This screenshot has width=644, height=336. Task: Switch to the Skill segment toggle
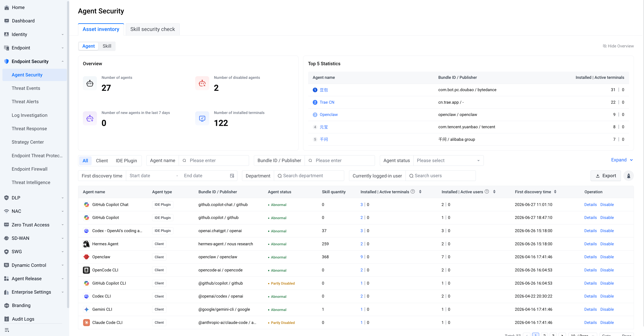pos(107,46)
